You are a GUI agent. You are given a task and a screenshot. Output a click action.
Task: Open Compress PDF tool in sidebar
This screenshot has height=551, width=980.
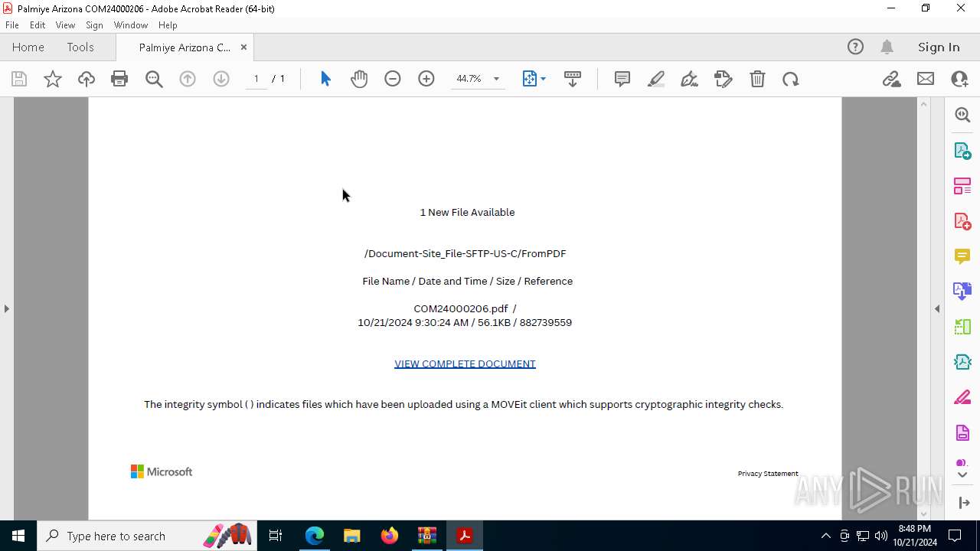click(x=962, y=362)
